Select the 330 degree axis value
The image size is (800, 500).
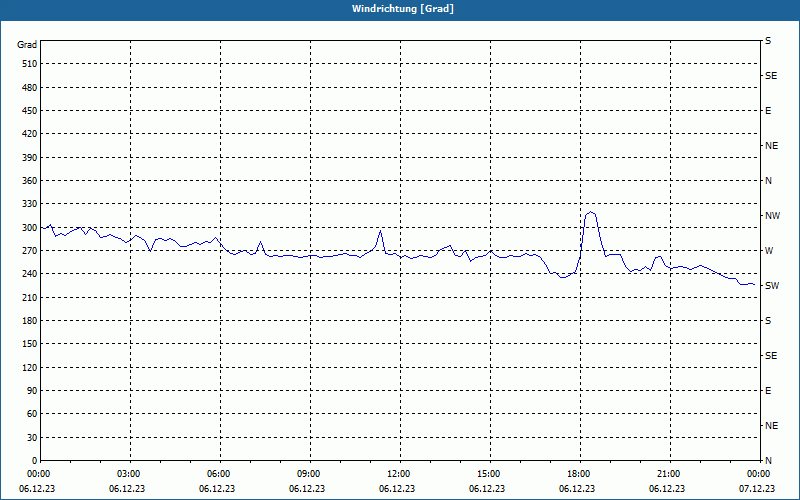(x=30, y=204)
